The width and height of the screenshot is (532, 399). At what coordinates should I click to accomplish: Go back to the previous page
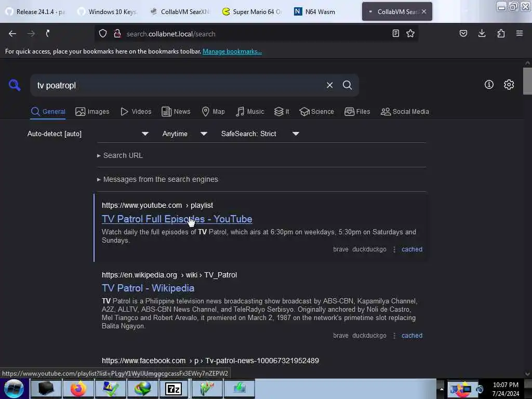coord(12,34)
